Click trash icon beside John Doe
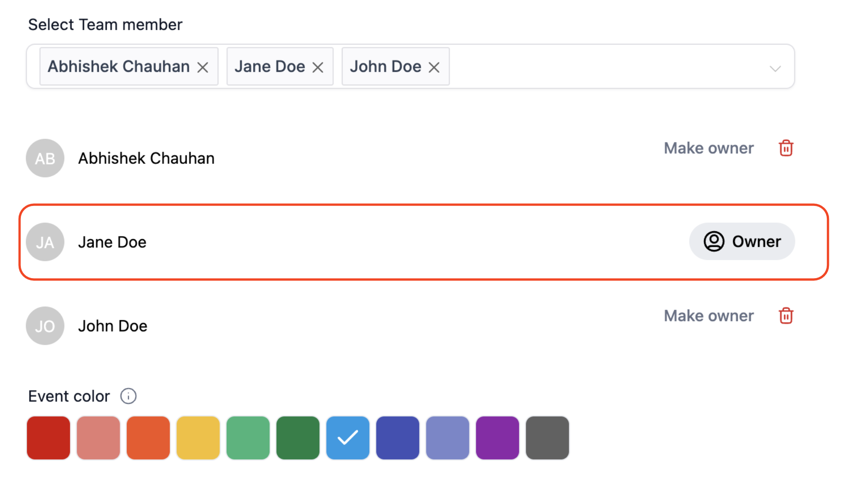 [x=786, y=316]
